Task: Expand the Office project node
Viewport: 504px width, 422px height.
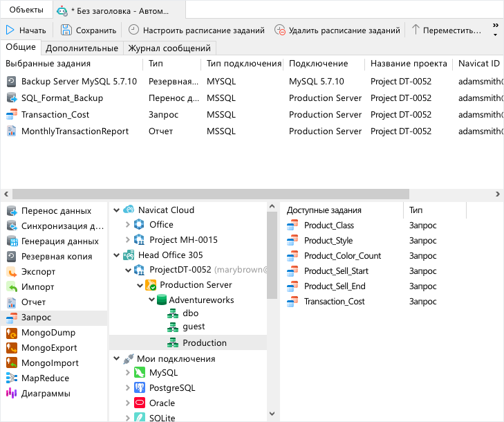Action: 128,225
